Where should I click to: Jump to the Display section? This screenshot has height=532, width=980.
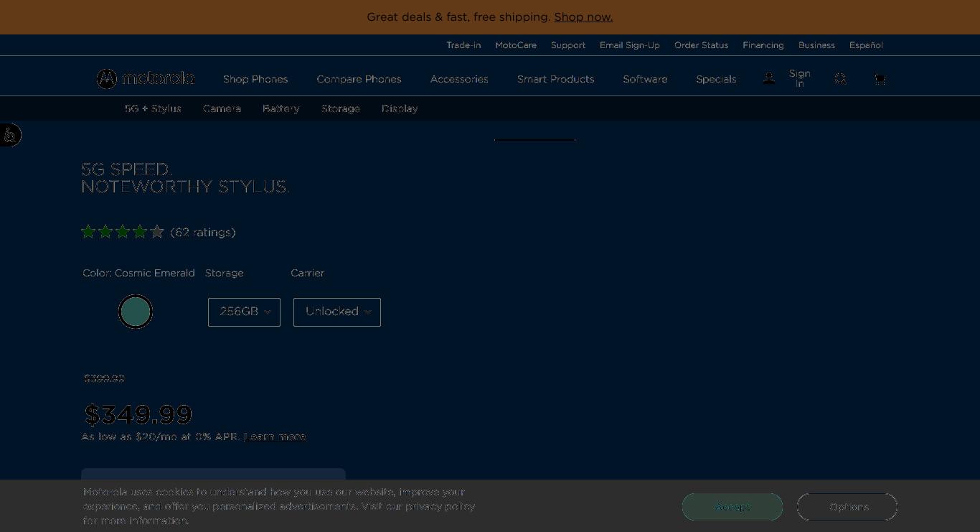click(x=400, y=108)
